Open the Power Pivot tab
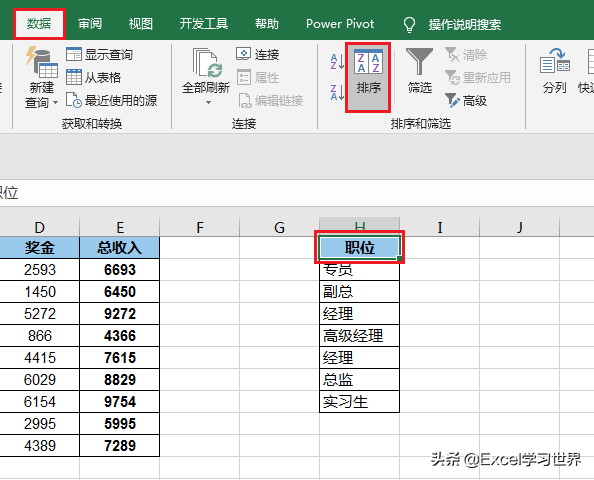This screenshot has height=480, width=594. (340, 24)
